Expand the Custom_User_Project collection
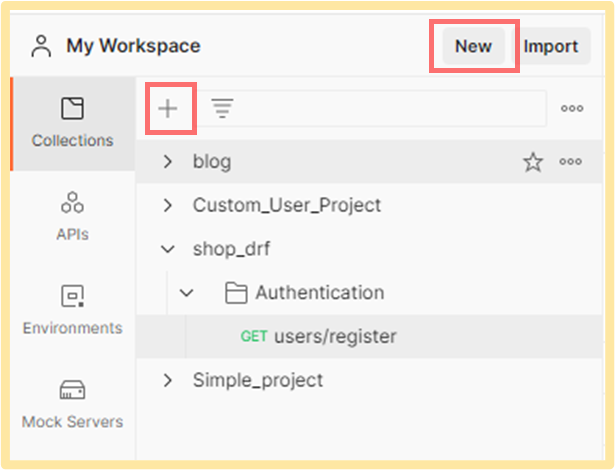The width and height of the screenshot is (615, 470). click(x=168, y=205)
